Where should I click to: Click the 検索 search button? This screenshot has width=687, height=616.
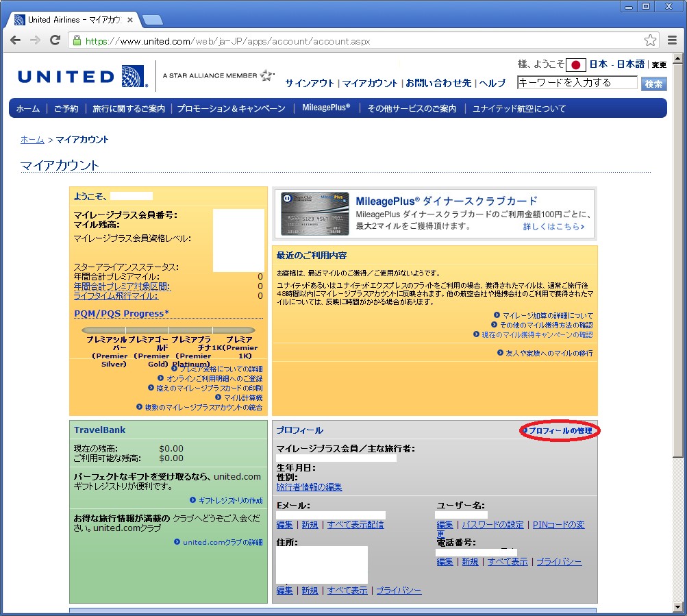(x=653, y=84)
